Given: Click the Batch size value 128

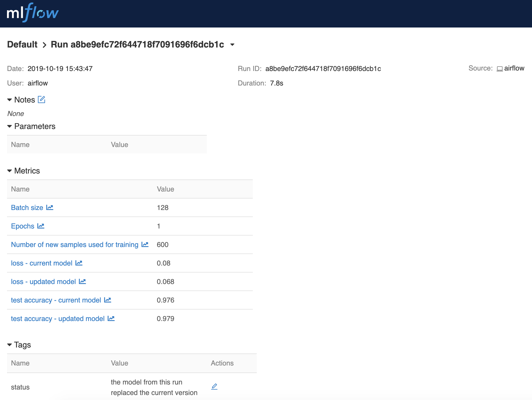Looking at the screenshot, I should point(163,207).
